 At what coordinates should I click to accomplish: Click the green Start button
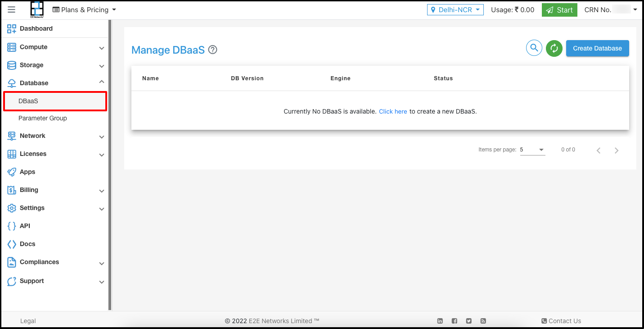click(559, 9)
